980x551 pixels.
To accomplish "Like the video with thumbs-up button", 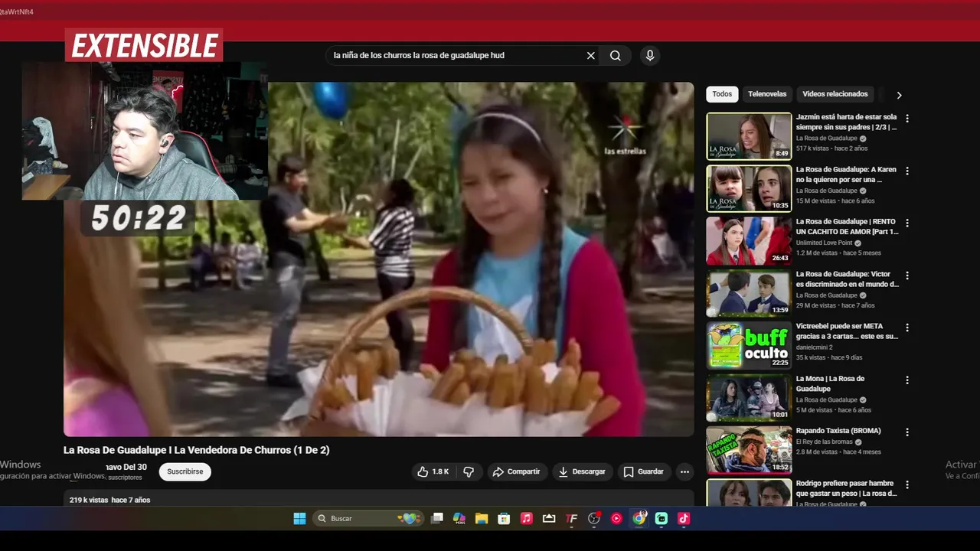I will click(x=433, y=472).
